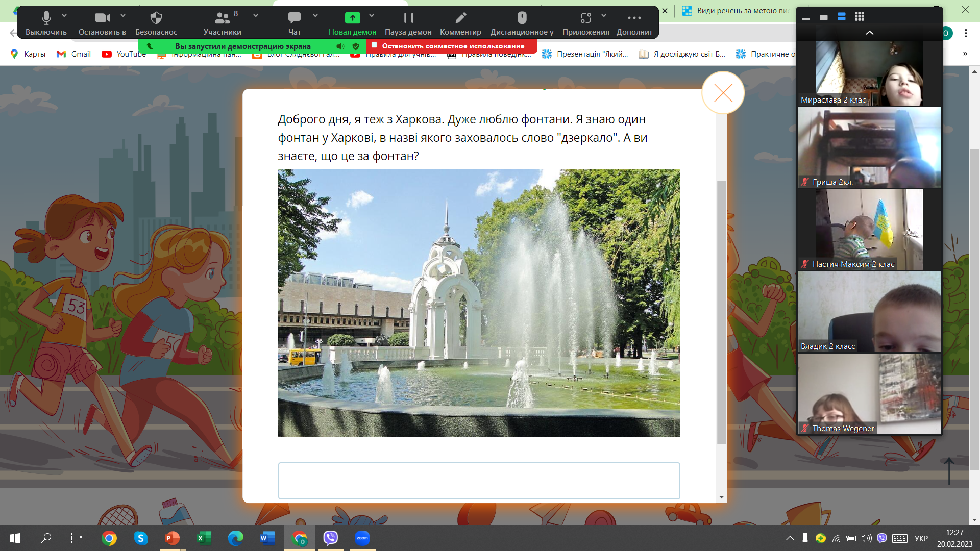The height and width of the screenshot is (551, 980).
Task: Open Я досліджую світ Б... bookmark
Action: [682, 54]
